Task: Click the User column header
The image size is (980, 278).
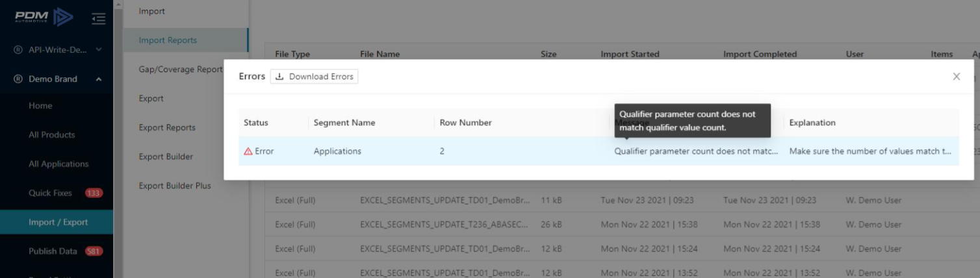Action: click(x=855, y=55)
